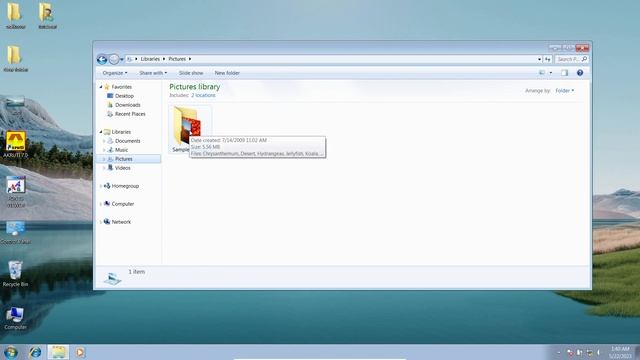Open the Share with menu
This screenshot has width=640, height=360.
153,73
